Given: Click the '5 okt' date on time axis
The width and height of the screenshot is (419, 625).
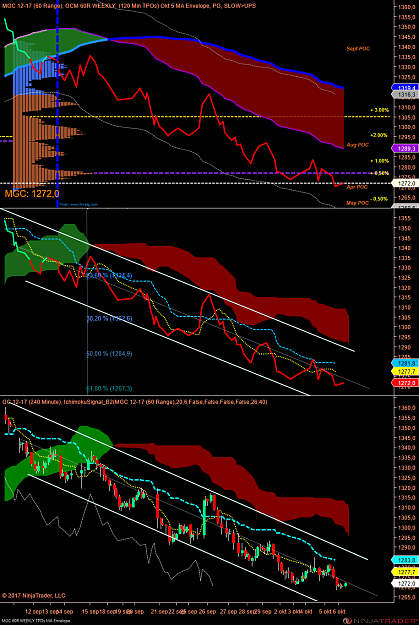Looking at the screenshot, I should tap(326, 611).
